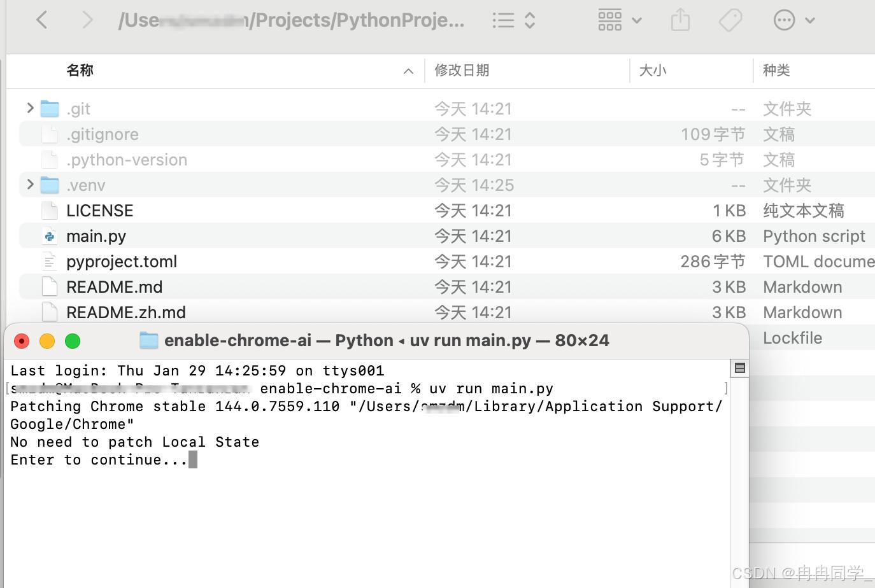The height and width of the screenshot is (588, 875).
Task: Click the 'Last login' line in Terminal
Action: click(x=197, y=370)
